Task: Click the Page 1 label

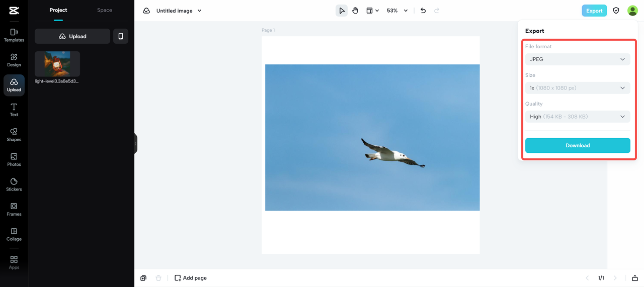Action: pos(268,30)
